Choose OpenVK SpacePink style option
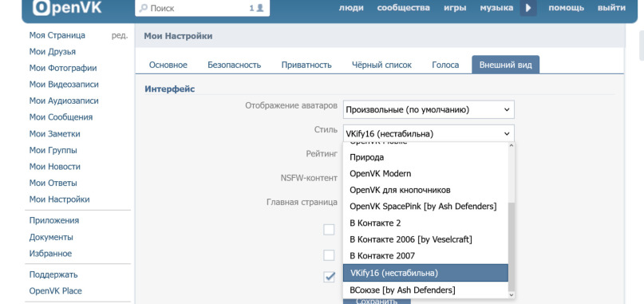Viewport: 644px width, 304px height. tap(425, 207)
